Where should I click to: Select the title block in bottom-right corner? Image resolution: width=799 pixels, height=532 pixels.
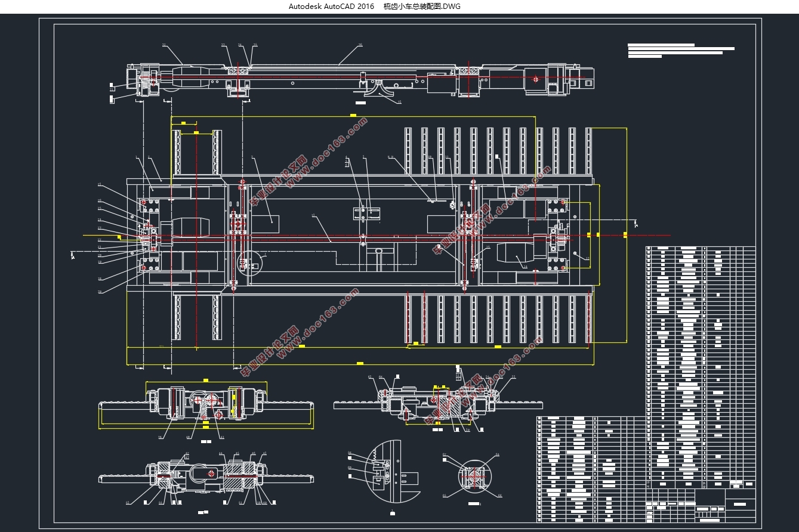tap(701, 505)
